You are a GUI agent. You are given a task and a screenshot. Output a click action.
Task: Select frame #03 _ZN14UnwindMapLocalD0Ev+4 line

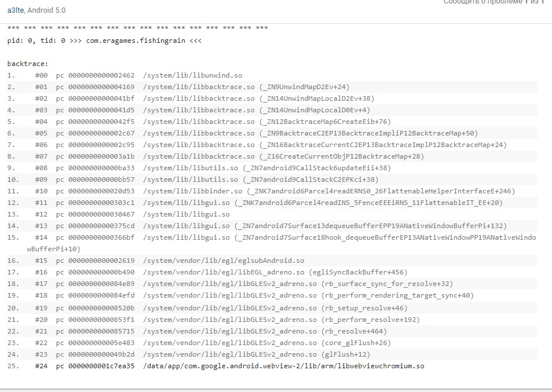[272, 110]
